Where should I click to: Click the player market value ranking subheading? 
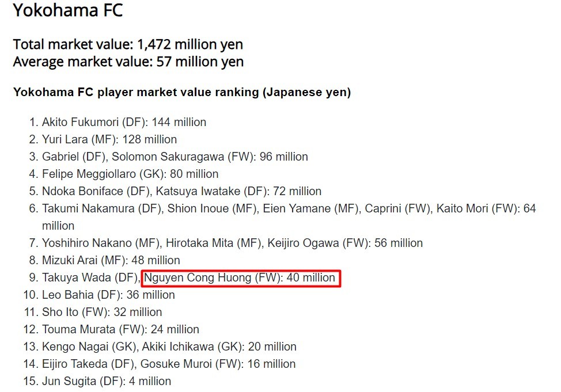(182, 92)
